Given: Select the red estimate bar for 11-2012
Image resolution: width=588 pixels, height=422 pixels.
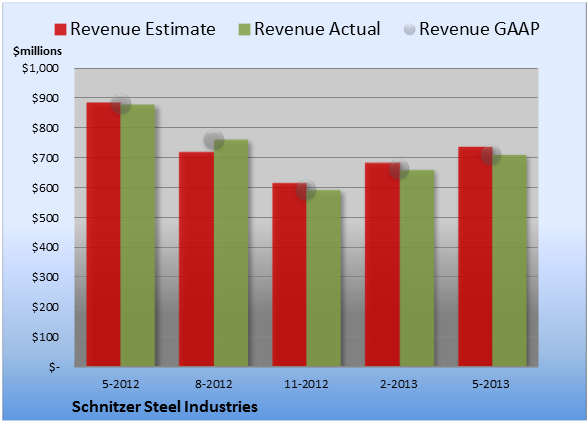Looking at the screenshot, I should point(290,275).
